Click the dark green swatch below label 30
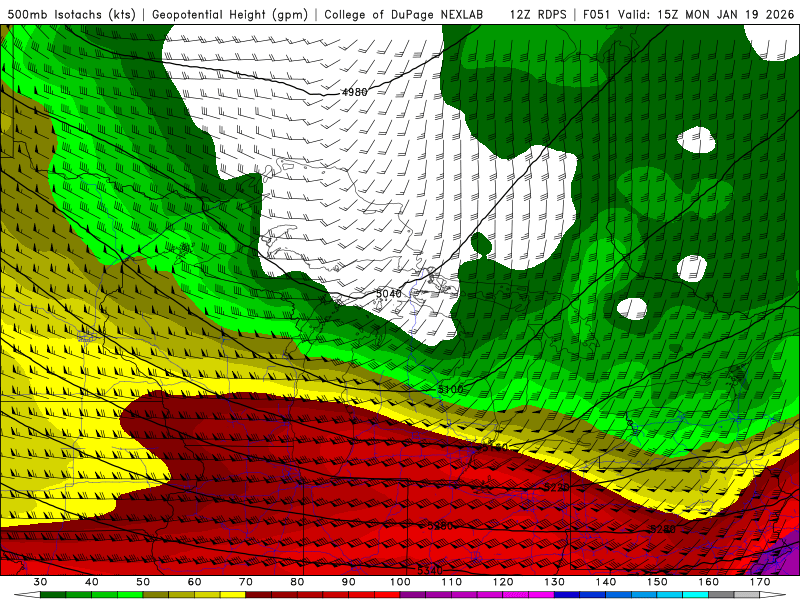The height and width of the screenshot is (600, 800). [53, 595]
